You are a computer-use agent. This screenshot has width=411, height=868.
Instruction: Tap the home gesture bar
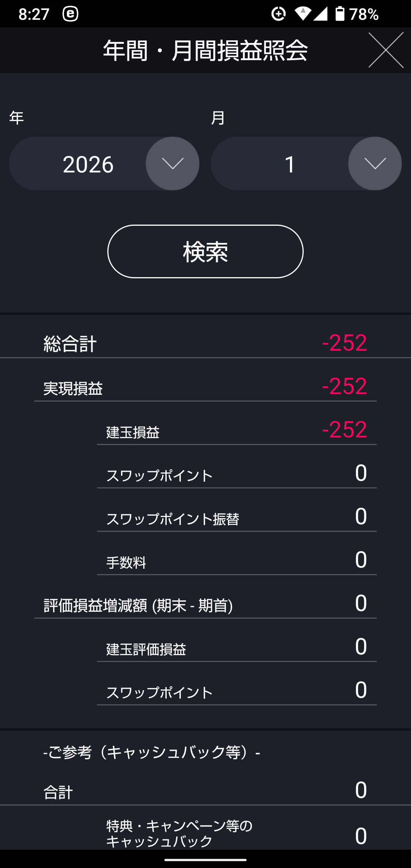tap(205, 860)
